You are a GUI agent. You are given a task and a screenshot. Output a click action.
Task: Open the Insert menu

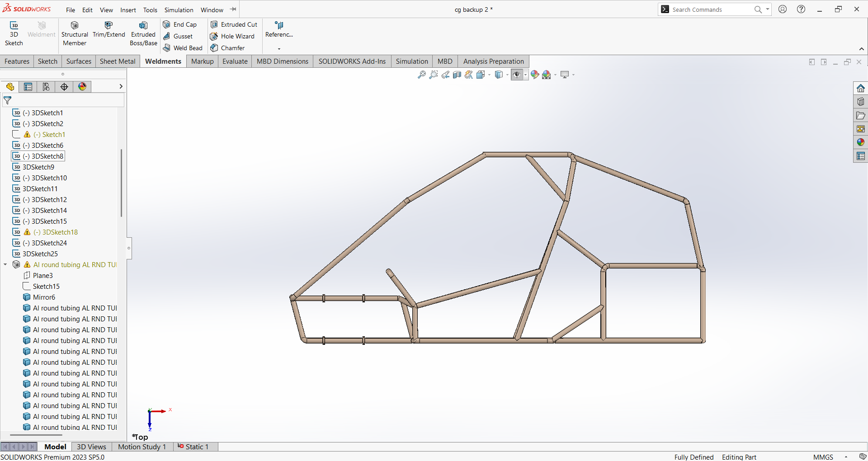128,10
